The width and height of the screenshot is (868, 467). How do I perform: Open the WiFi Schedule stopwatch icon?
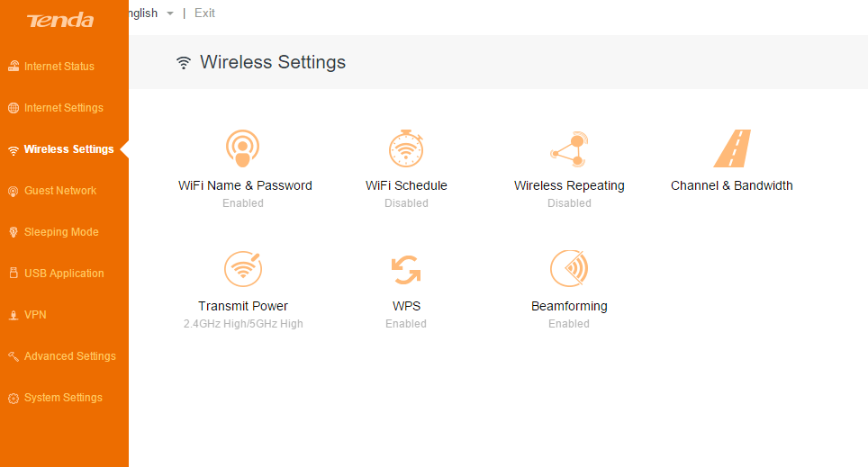[405, 148]
